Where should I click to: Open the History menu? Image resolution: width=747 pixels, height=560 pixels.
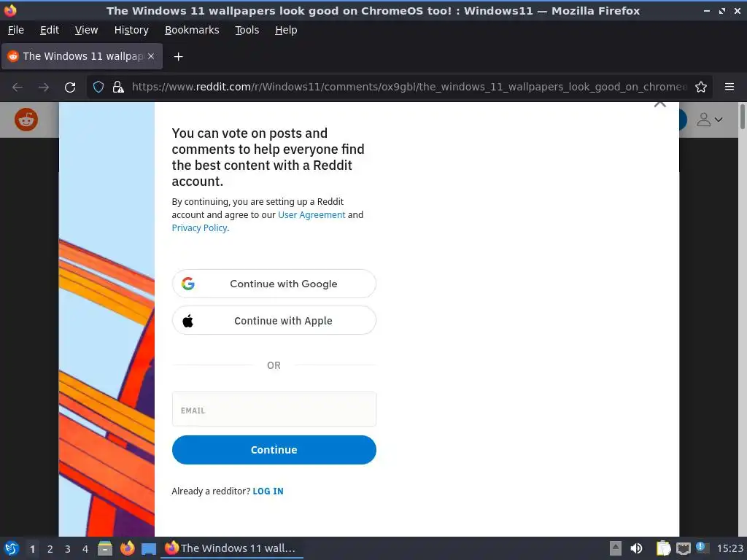click(131, 30)
